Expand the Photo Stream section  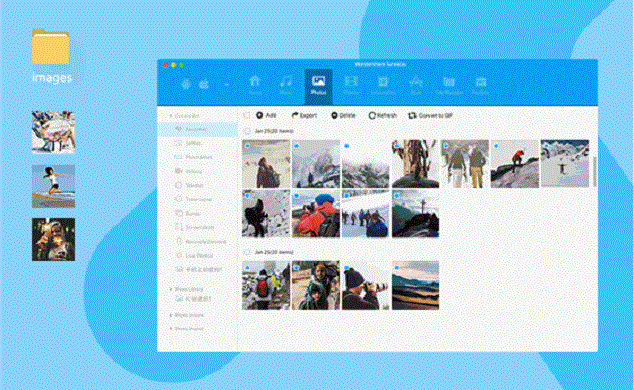171,315
